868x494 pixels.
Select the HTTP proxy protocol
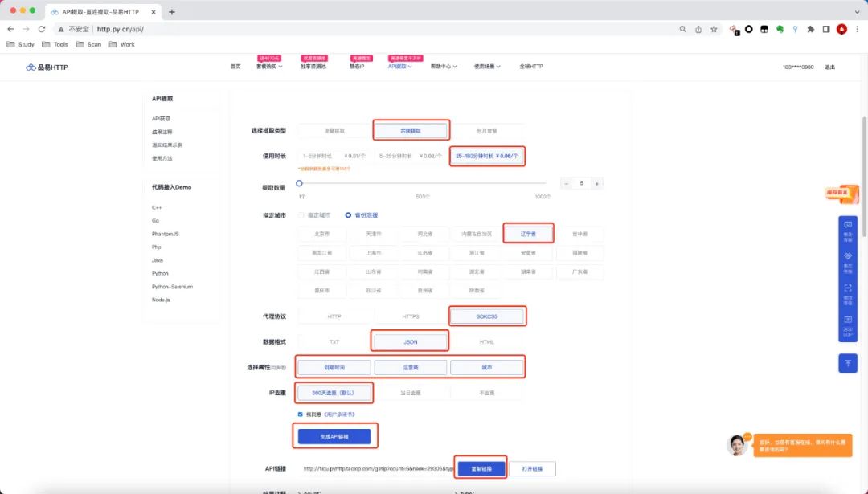pos(334,316)
